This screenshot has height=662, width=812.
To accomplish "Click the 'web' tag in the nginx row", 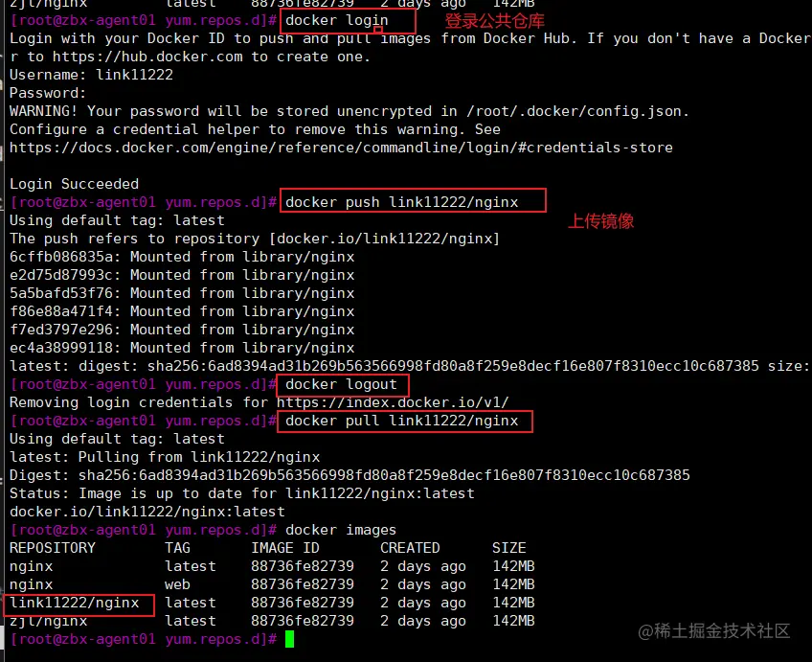I will [178, 584].
